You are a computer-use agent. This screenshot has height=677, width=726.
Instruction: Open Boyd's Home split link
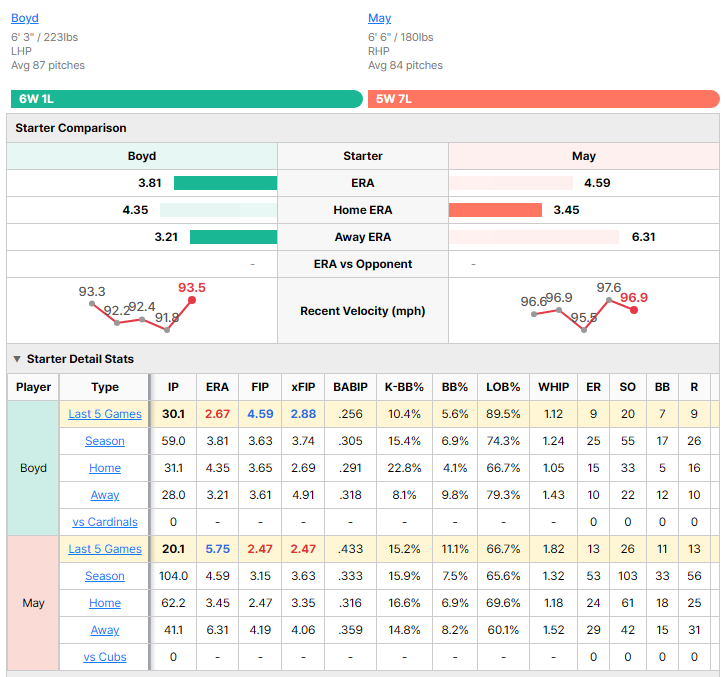(105, 468)
